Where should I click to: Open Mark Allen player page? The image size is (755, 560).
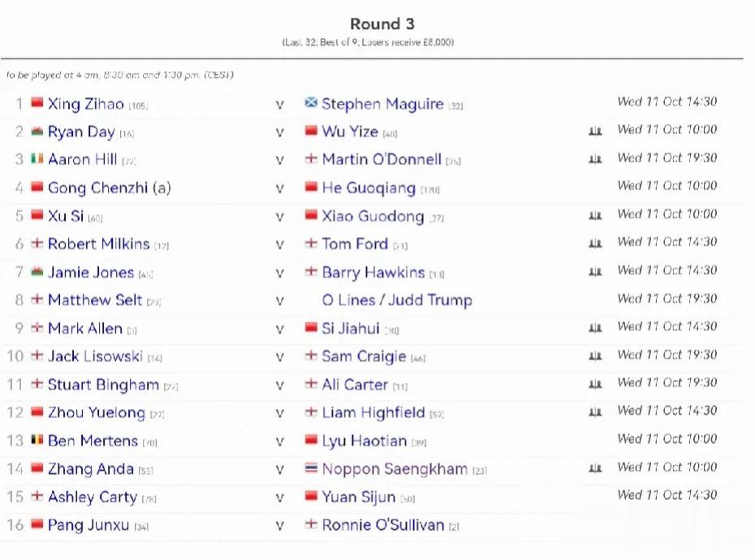coord(85,329)
